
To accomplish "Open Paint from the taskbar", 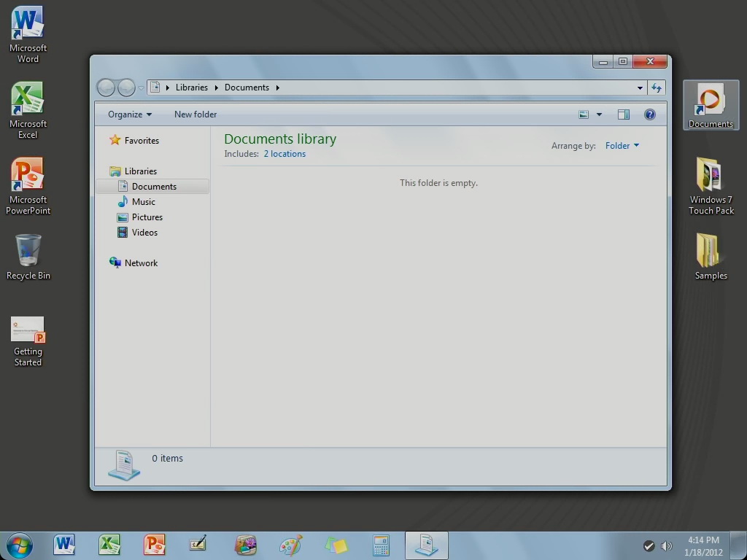I will click(x=290, y=545).
